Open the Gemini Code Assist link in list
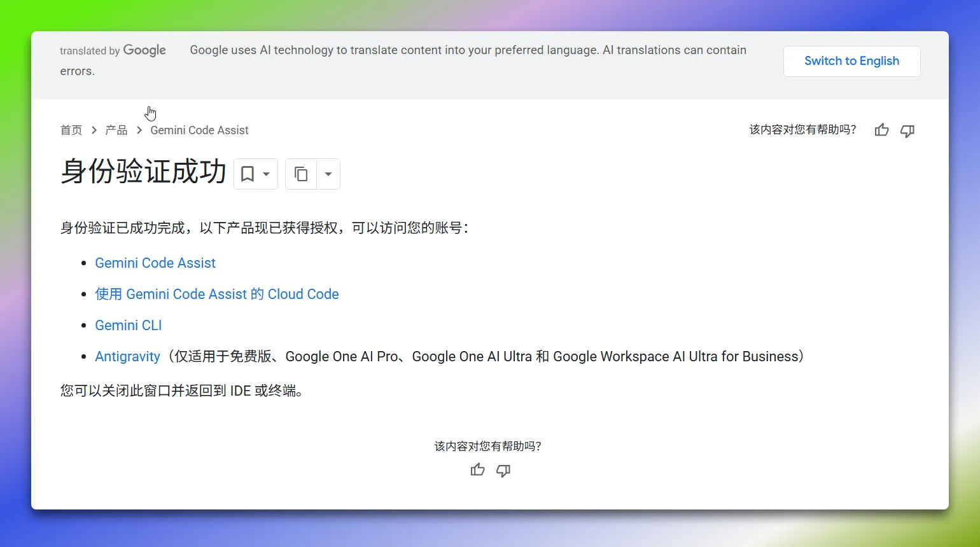 (155, 263)
